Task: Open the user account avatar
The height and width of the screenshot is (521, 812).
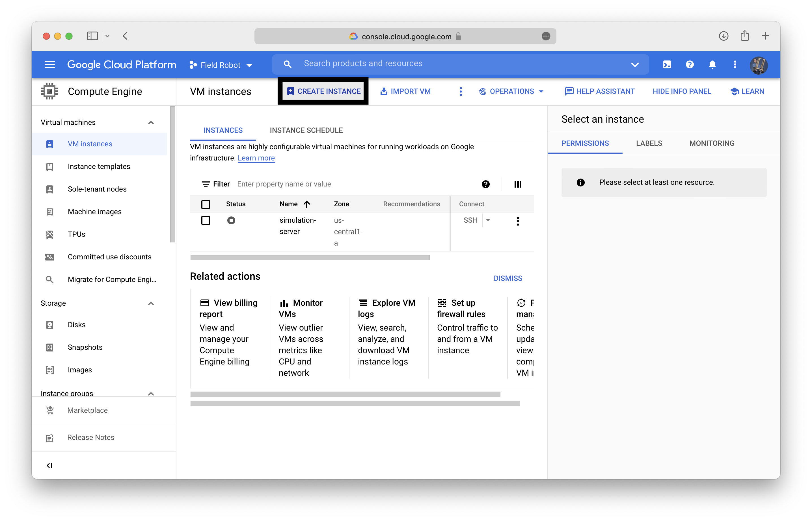Action: [759, 65]
